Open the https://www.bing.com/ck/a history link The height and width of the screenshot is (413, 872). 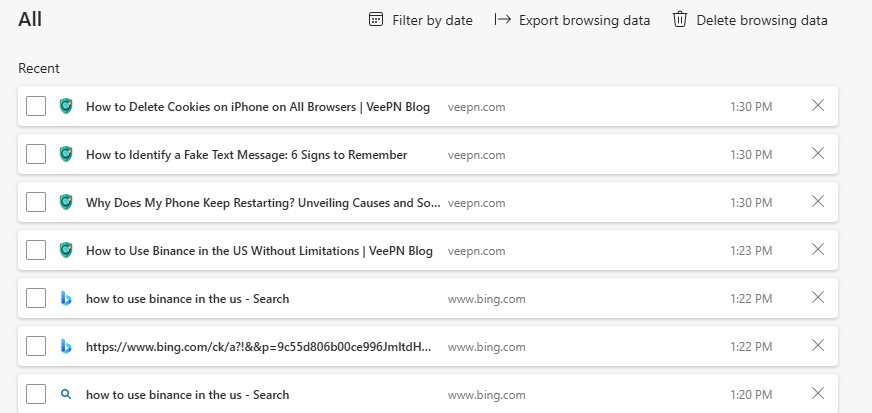pos(259,347)
